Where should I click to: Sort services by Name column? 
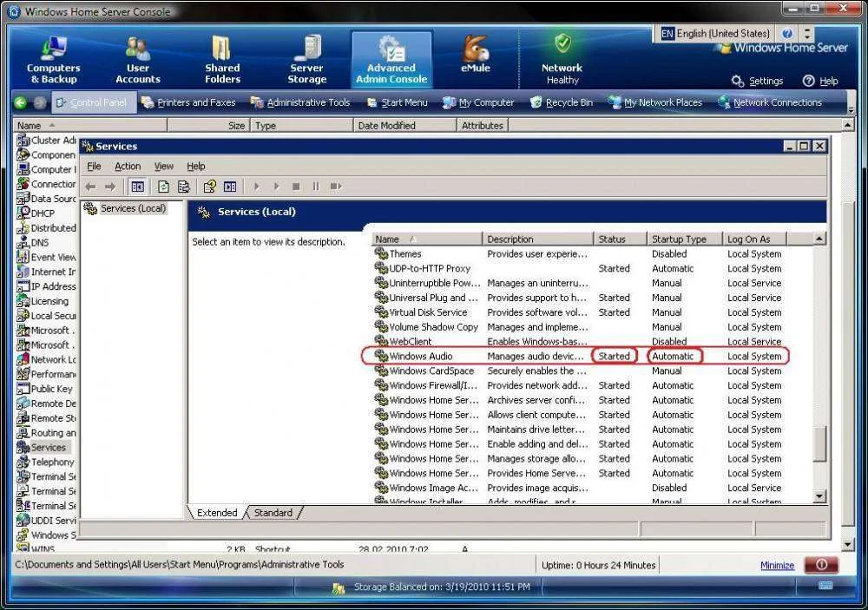427,239
